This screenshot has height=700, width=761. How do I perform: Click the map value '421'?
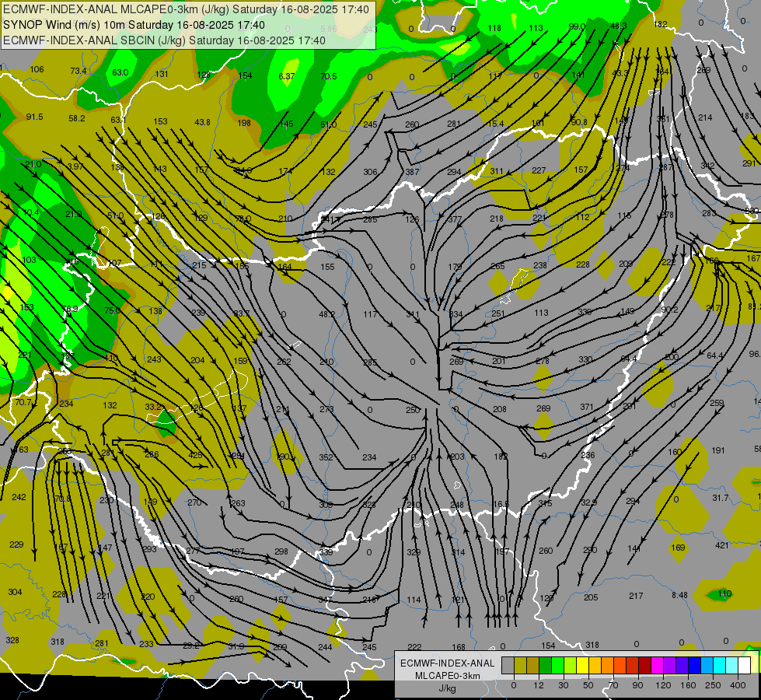(722, 545)
